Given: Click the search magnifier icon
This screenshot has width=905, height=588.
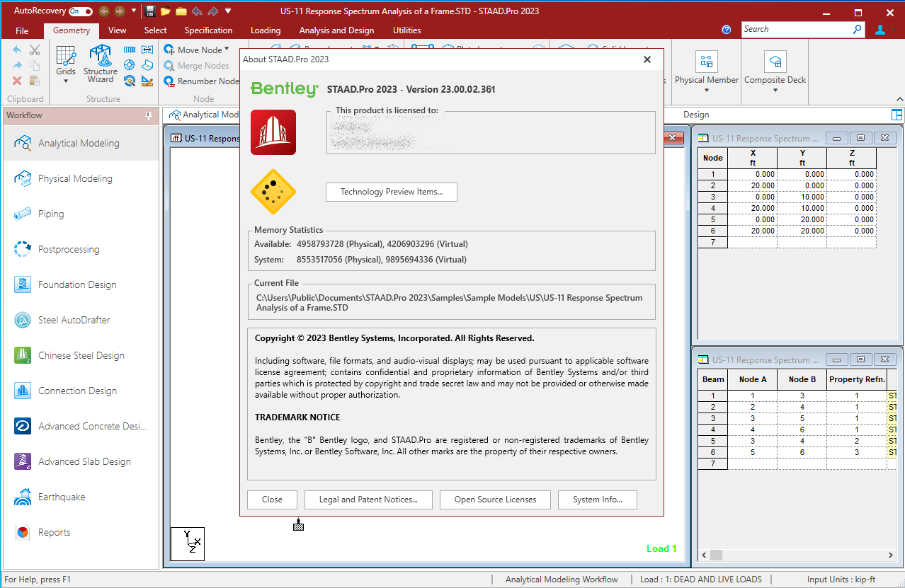Looking at the screenshot, I should (858, 29).
